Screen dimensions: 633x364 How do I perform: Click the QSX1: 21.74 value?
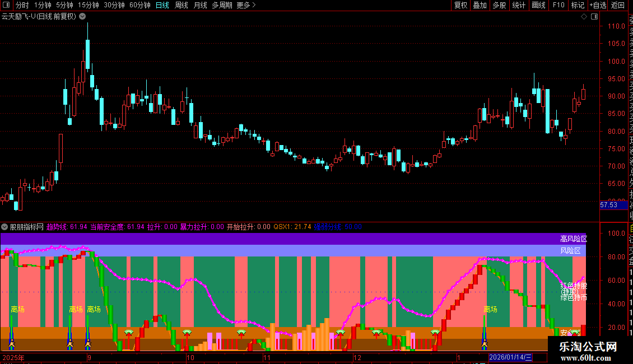click(292, 227)
